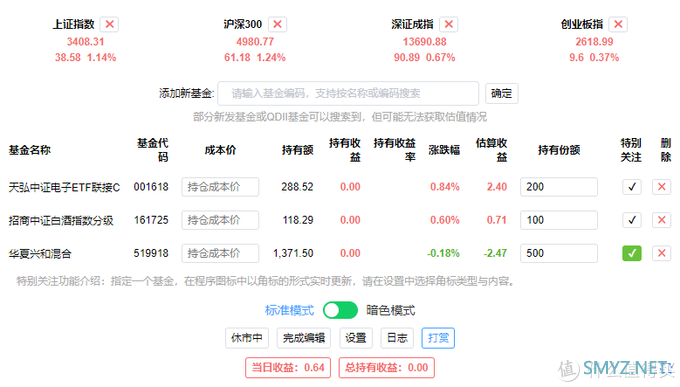
Task: Click estimated gain 2.40
Action: pyautogui.click(x=497, y=187)
